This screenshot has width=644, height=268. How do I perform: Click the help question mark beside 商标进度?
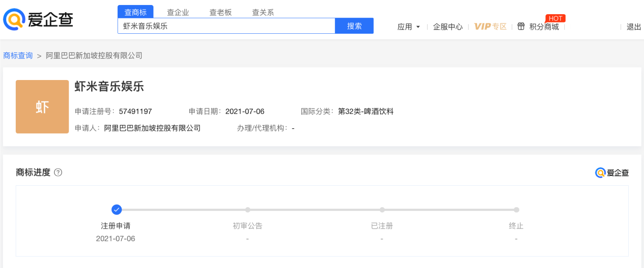click(x=58, y=172)
